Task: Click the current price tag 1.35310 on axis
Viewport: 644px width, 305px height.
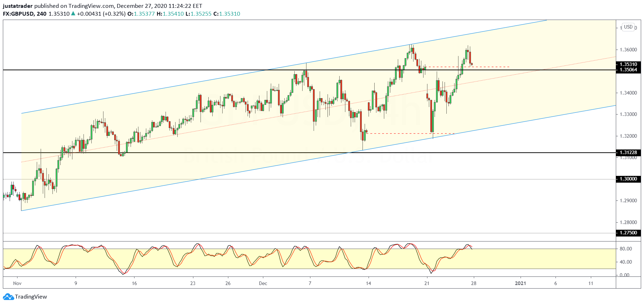Action: (x=628, y=65)
